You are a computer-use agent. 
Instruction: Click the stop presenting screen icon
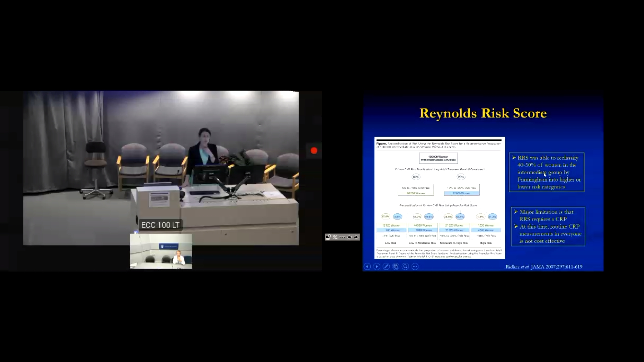328,237
